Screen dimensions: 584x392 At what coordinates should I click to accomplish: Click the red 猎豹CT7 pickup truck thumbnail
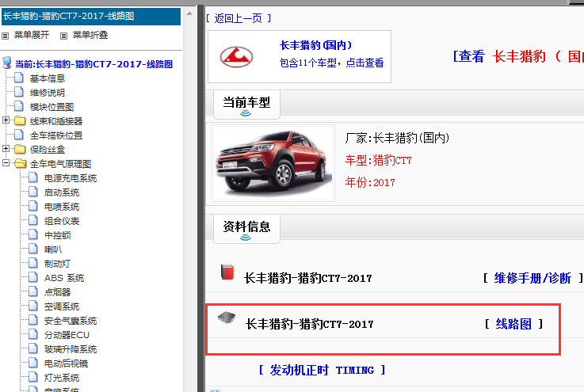[x=273, y=163]
